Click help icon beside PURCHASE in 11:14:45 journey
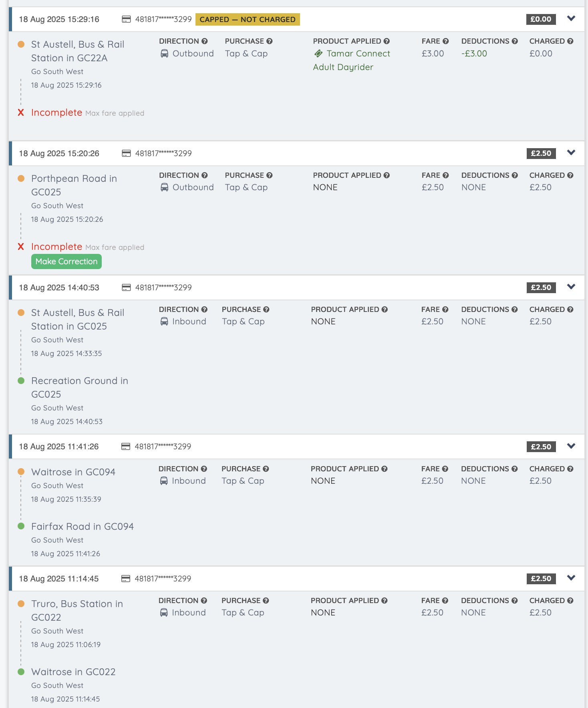The height and width of the screenshot is (708, 588). pyautogui.click(x=266, y=601)
